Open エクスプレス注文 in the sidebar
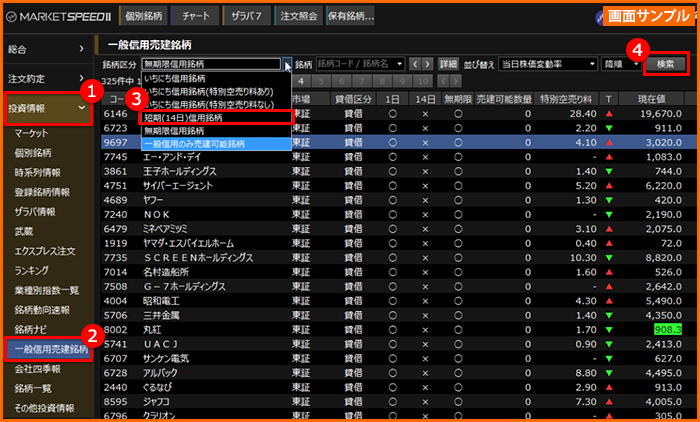The image size is (700, 422). click(45, 251)
